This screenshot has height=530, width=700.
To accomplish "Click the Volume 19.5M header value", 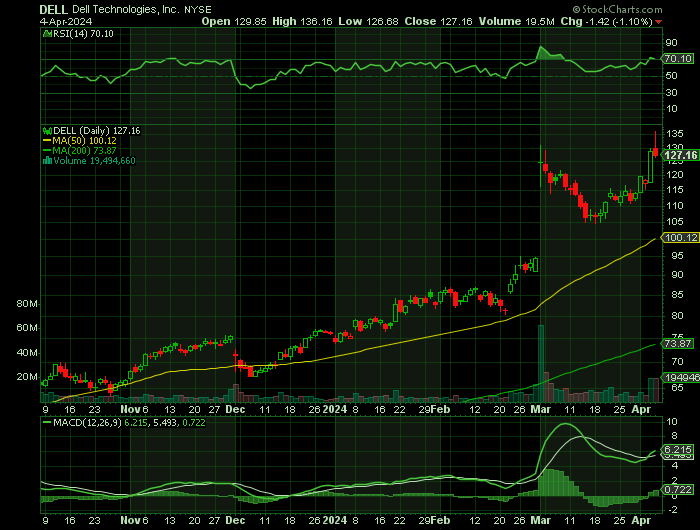I will pos(517,21).
